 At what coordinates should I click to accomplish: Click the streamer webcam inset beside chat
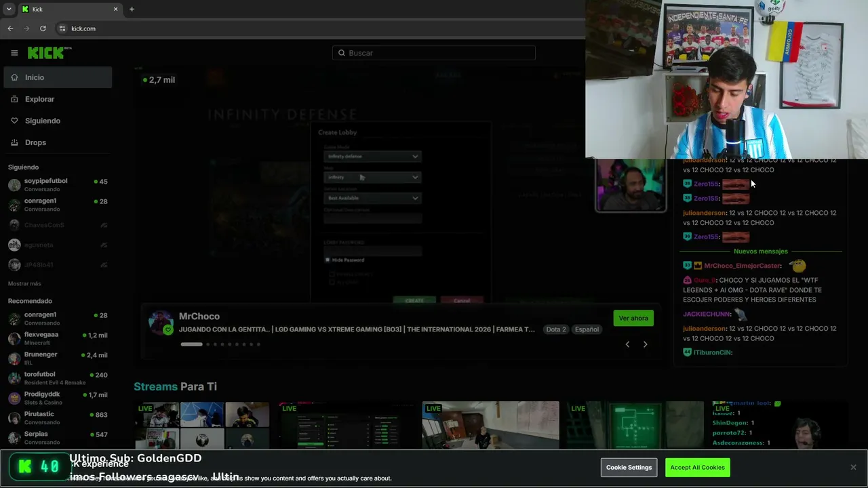click(631, 186)
